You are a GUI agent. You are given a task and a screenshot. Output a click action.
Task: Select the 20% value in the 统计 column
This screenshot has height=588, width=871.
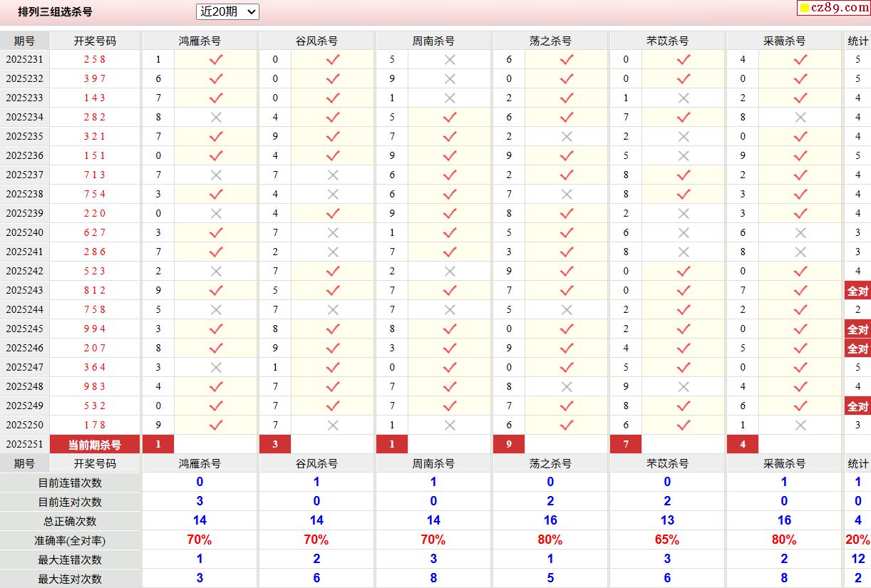[x=857, y=540]
